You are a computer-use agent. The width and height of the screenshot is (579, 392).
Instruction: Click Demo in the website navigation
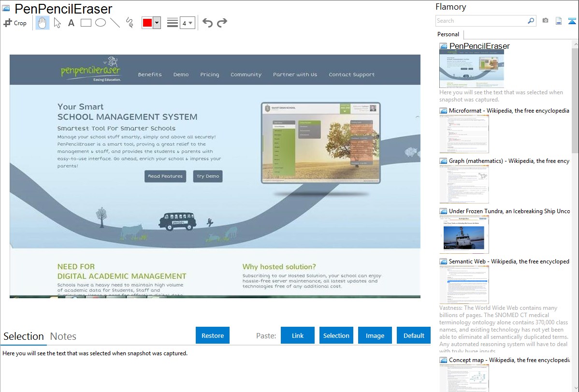(x=181, y=74)
